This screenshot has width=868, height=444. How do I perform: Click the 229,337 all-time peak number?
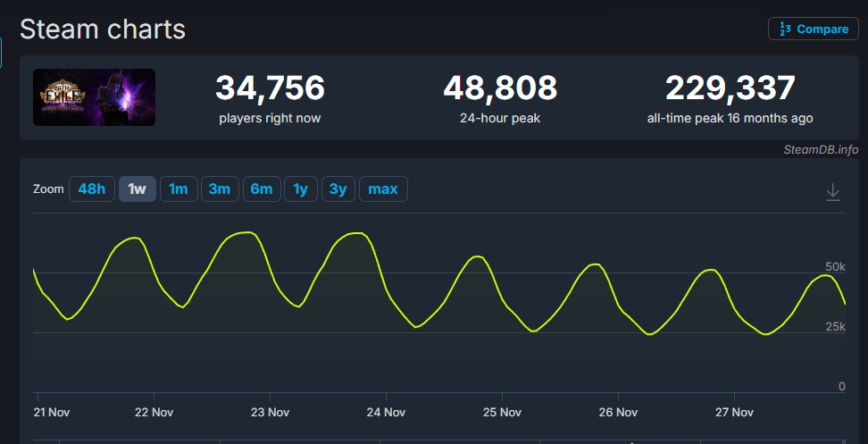point(730,88)
